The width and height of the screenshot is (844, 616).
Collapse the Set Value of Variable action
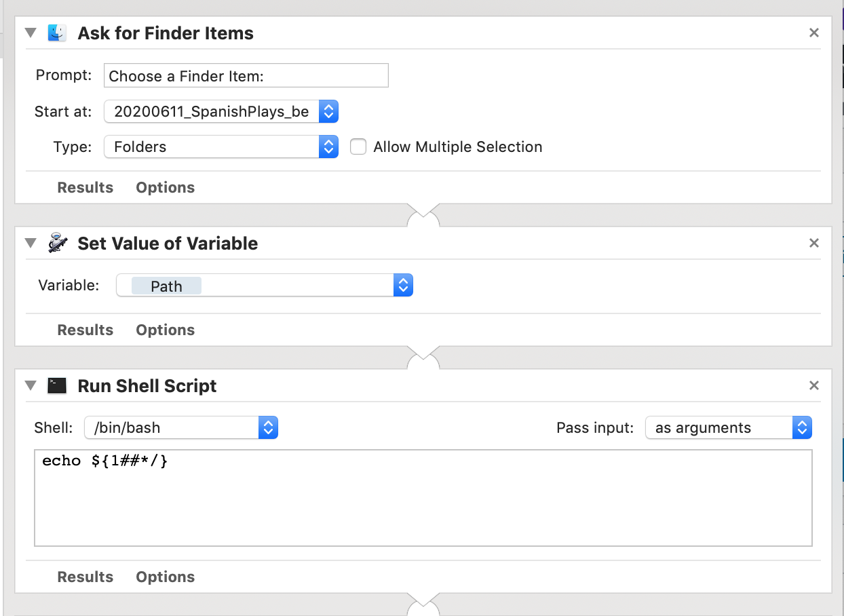click(x=30, y=244)
